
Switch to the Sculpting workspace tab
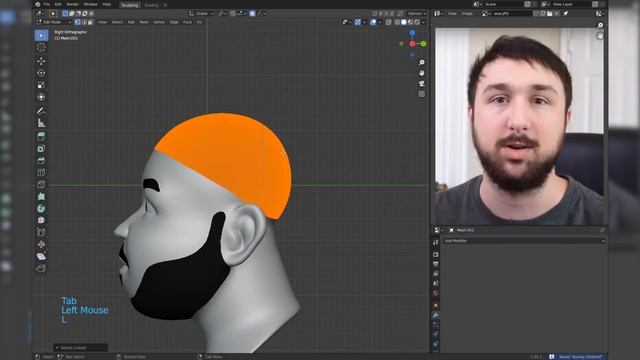point(130,5)
